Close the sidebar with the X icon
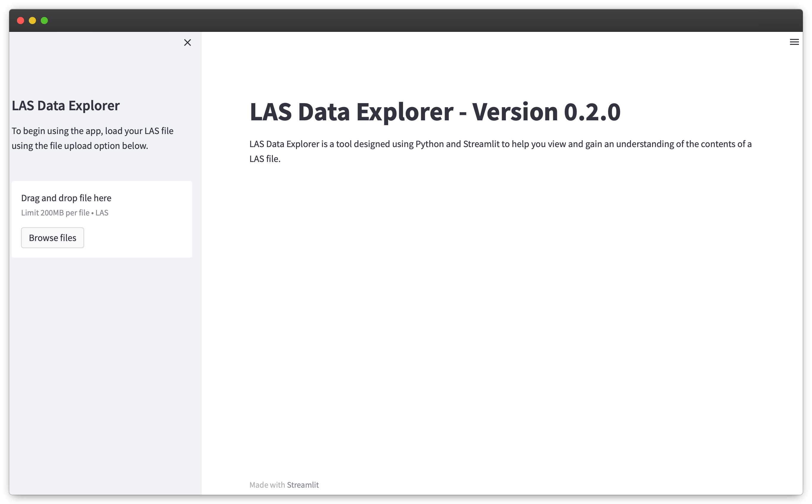The image size is (812, 504). point(187,43)
